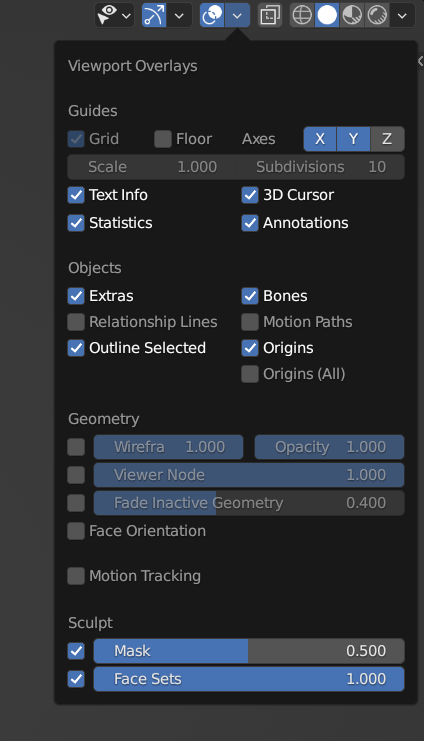Enable the Motion Tracking checkbox

[x=76, y=576]
